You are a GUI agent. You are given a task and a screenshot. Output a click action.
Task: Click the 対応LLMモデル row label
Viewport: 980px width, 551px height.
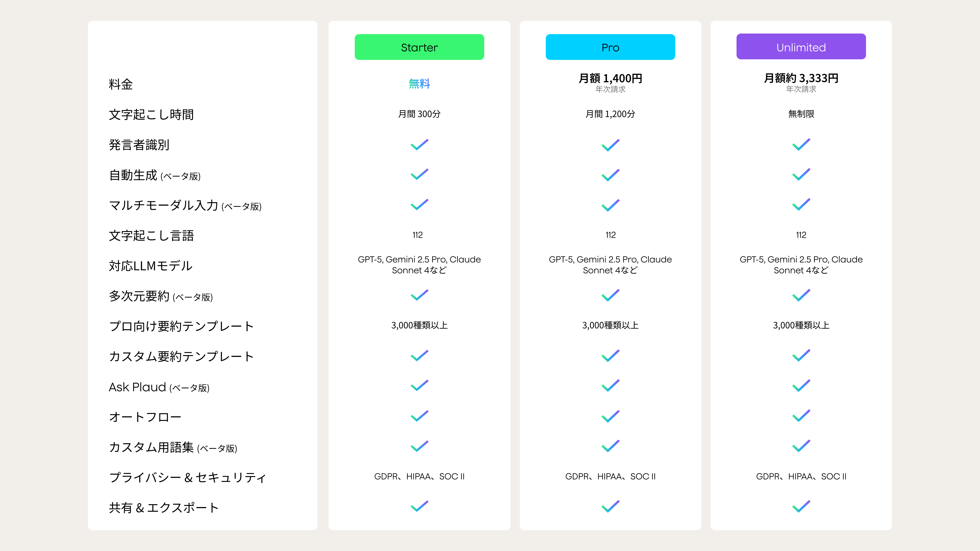click(x=151, y=266)
